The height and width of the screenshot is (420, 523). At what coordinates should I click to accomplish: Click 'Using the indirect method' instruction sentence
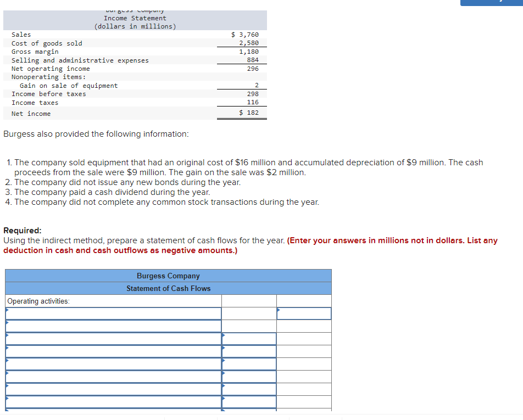pyautogui.click(x=144, y=240)
